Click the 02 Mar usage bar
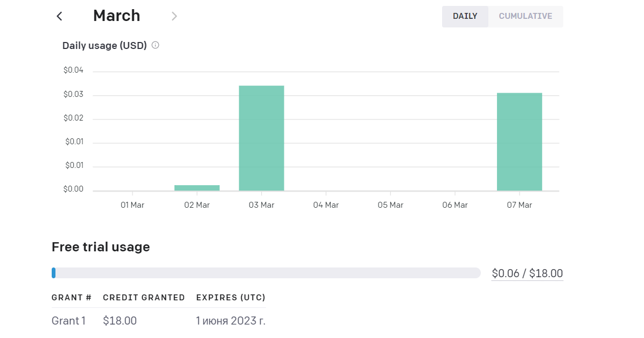 click(197, 187)
